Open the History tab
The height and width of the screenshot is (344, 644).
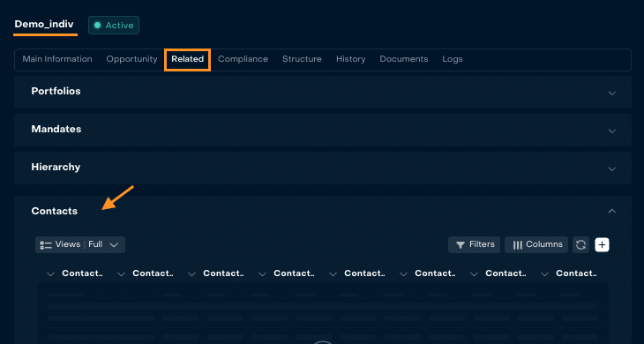350,59
